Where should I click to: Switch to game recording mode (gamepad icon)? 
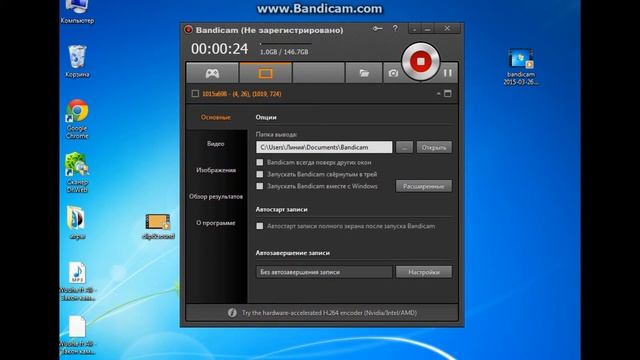[212, 73]
